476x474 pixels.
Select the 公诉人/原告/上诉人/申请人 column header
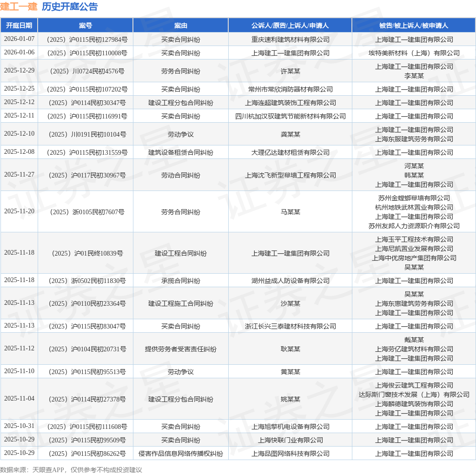(290, 26)
